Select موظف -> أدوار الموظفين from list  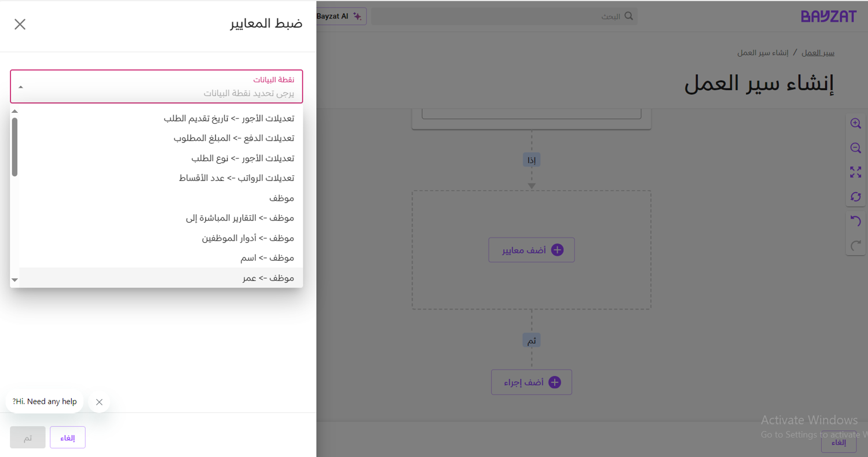point(248,238)
